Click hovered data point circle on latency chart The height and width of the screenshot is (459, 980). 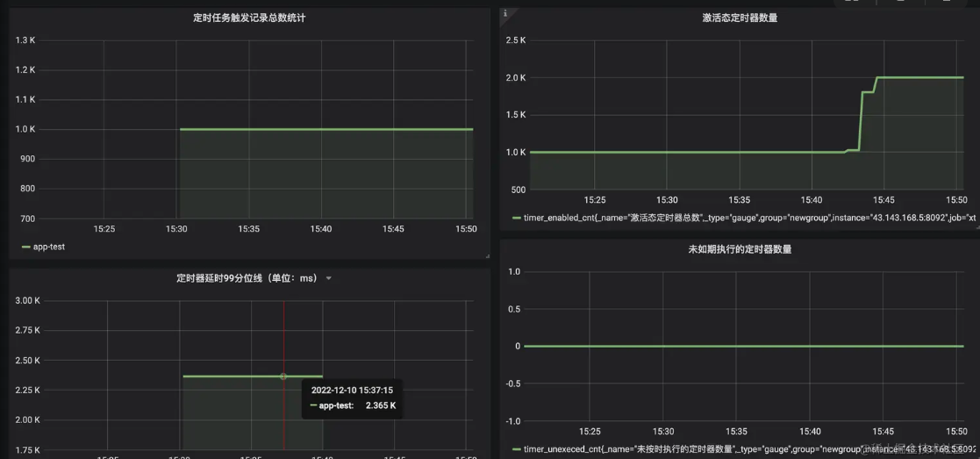click(x=283, y=377)
